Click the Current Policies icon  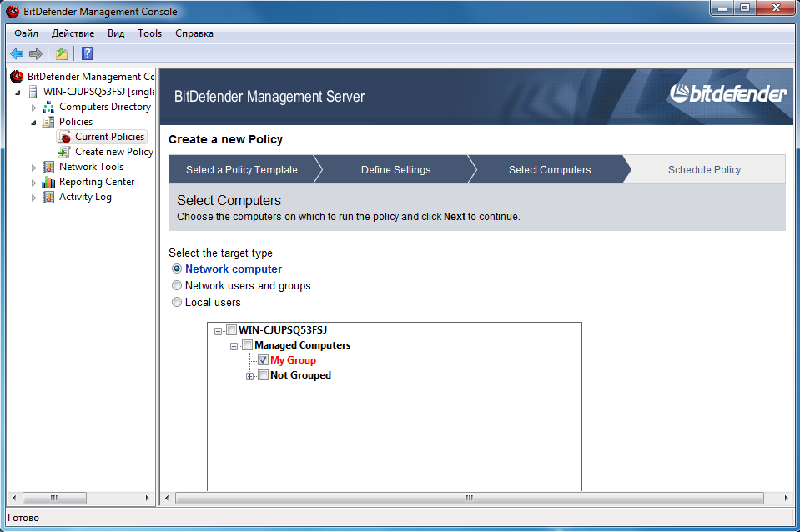[65, 137]
